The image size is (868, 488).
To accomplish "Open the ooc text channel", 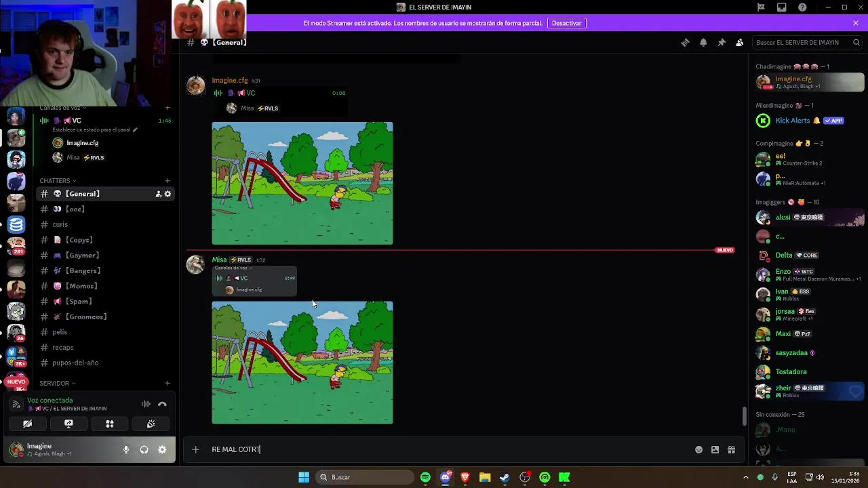I will pos(105,209).
